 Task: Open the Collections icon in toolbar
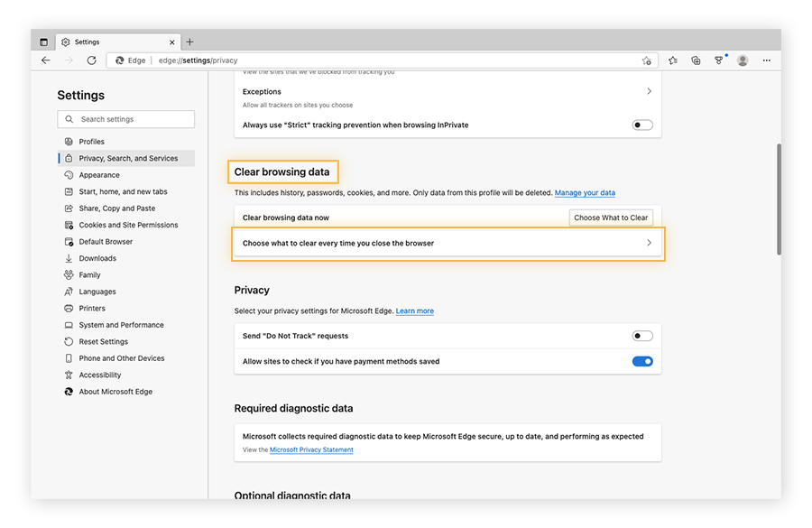(x=696, y=60)
